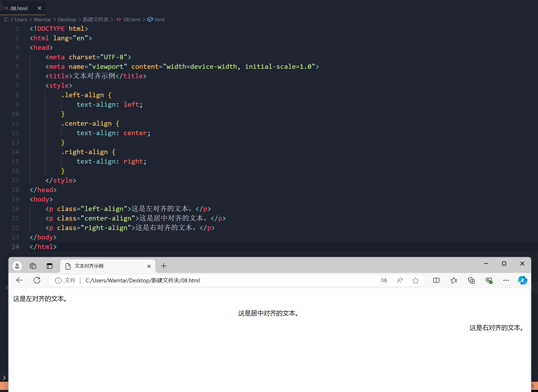Click the Browser essentials heart icon
The height and width of the screenshot is (392, 538).
click(x=489, y=280)
